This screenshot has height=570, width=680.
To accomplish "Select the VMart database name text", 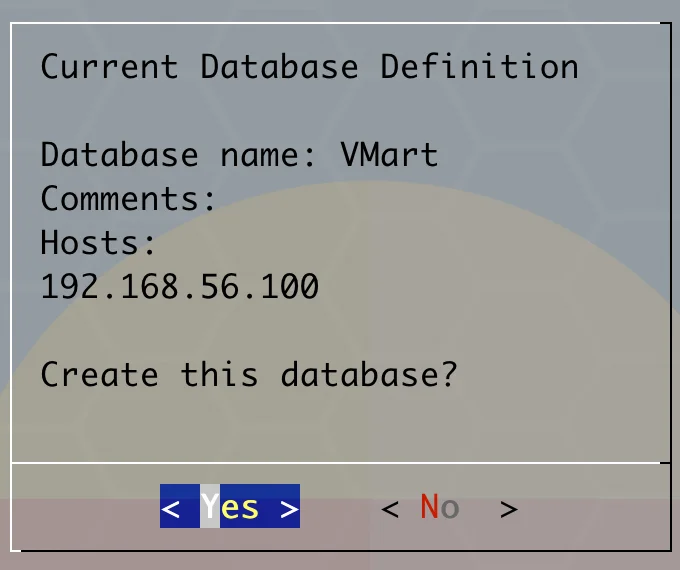I will tap(389, 155).
